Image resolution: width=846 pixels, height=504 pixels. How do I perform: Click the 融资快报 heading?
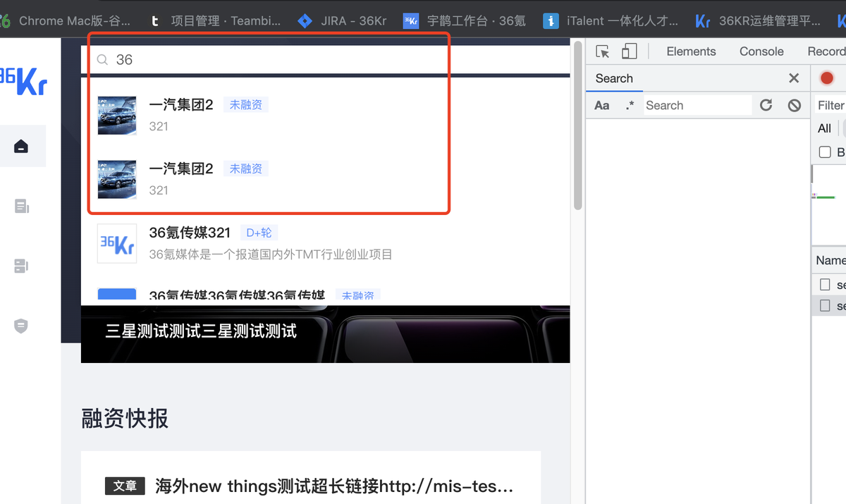tap(125, 419)
